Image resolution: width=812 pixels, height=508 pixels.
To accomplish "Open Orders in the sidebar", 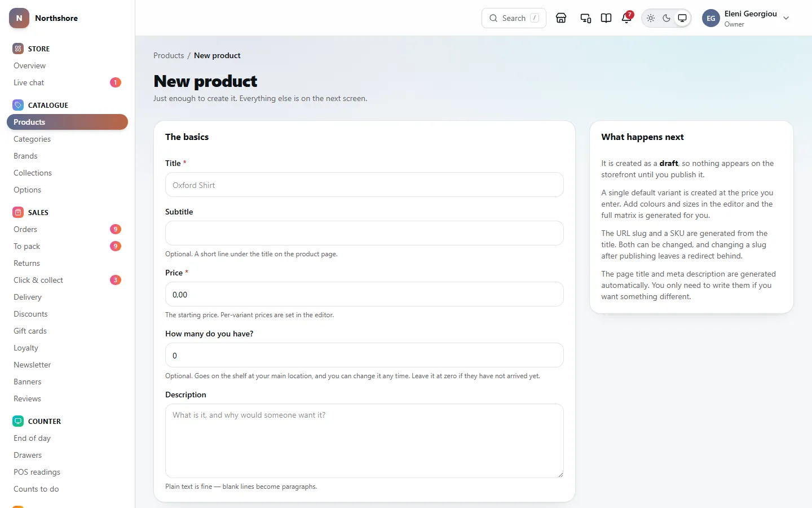I will 67,229.
